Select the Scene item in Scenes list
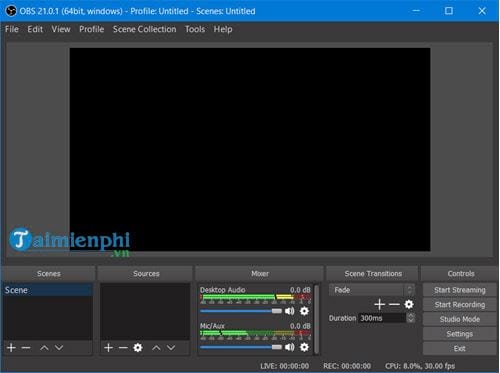This screenshot has width=500, height=373. point(48,290)
